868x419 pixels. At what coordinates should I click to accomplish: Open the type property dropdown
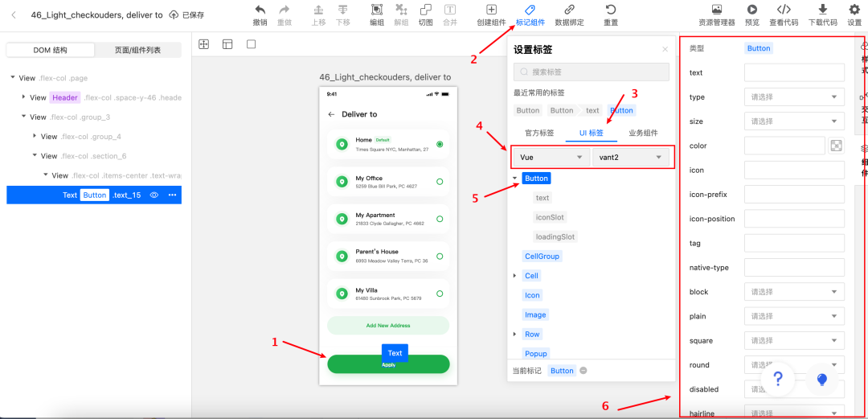point(794,97)
